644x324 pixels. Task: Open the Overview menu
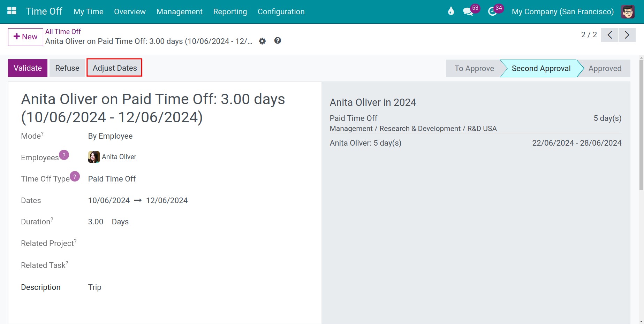click(x=130, y=11)
